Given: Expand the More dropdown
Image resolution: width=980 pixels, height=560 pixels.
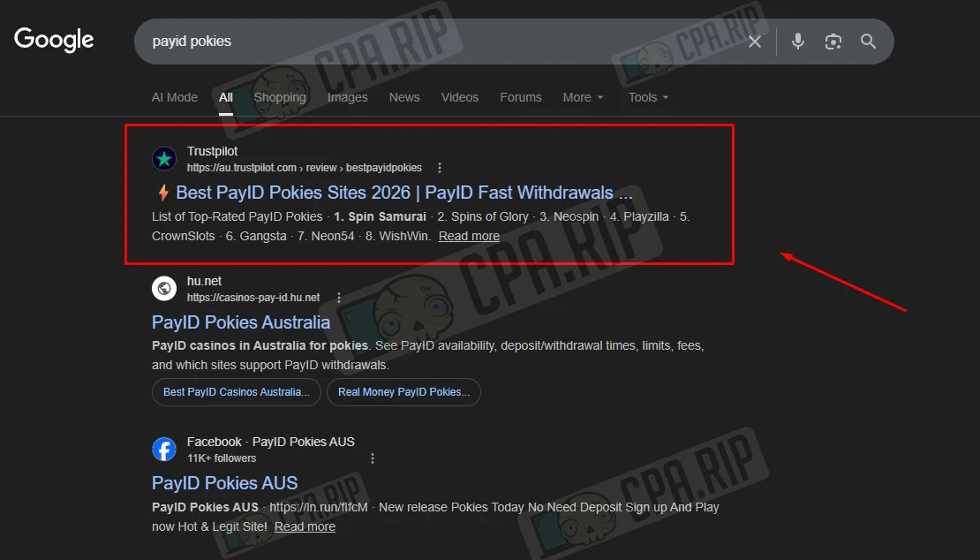Looking at the screenshot, I should [x=583, y=97].
